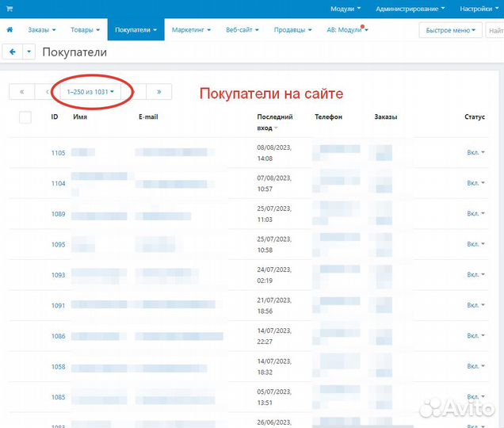504x428 pixels.
Task: Sort by ID column header
Action: tap(55, 117)
